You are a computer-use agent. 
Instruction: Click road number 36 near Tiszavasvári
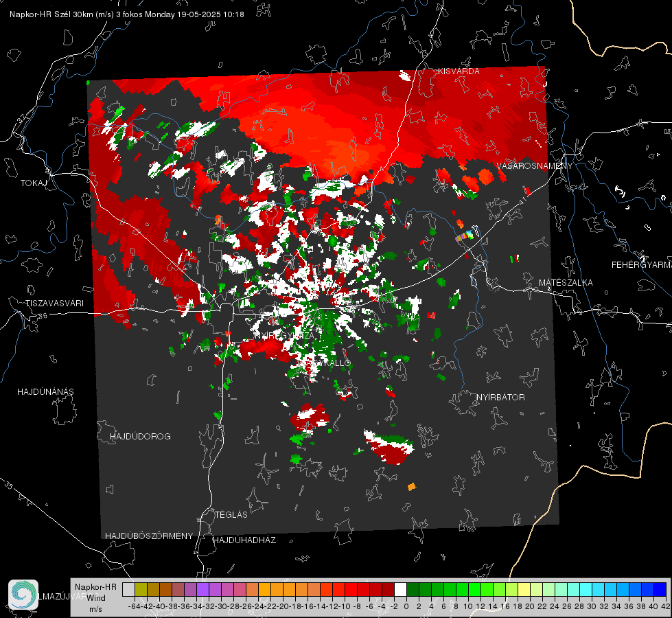point(43,316)
